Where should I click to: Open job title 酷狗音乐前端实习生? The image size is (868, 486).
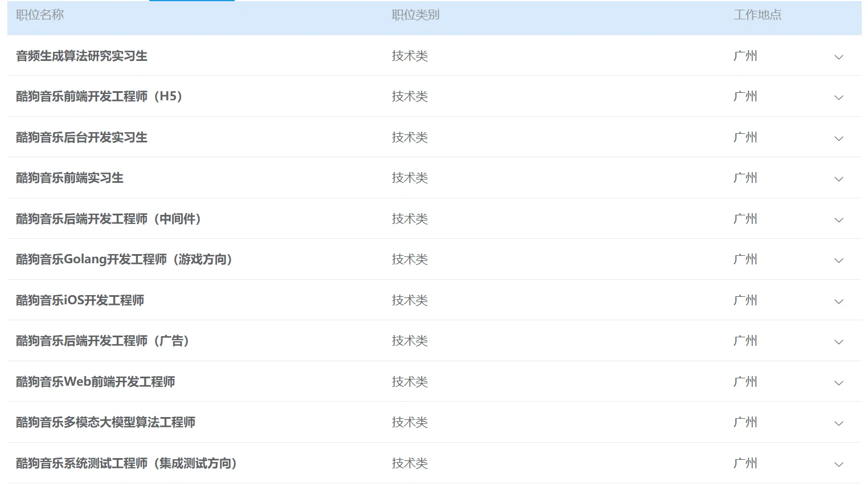click(x=69, y=178)
